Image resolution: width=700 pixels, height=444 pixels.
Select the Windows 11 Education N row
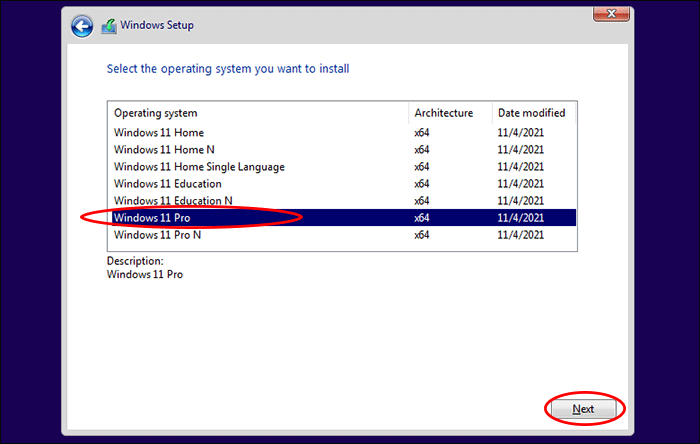(x=173, y=201)
